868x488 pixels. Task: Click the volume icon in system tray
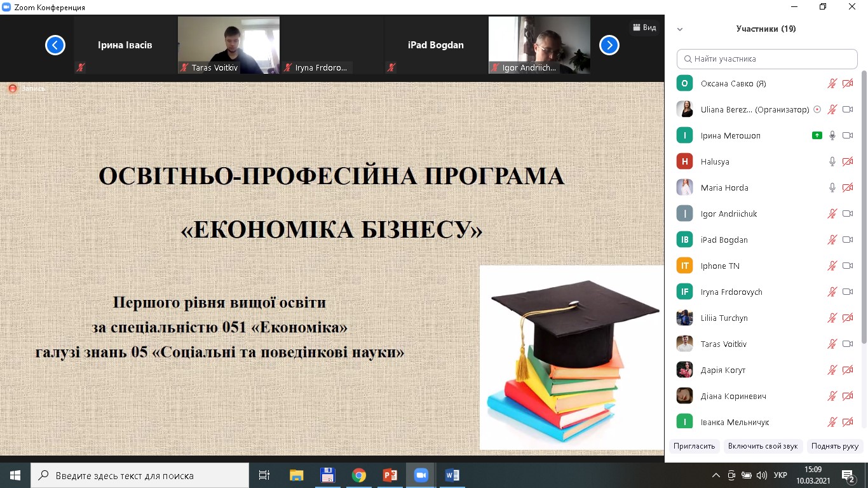pos(762,475)
